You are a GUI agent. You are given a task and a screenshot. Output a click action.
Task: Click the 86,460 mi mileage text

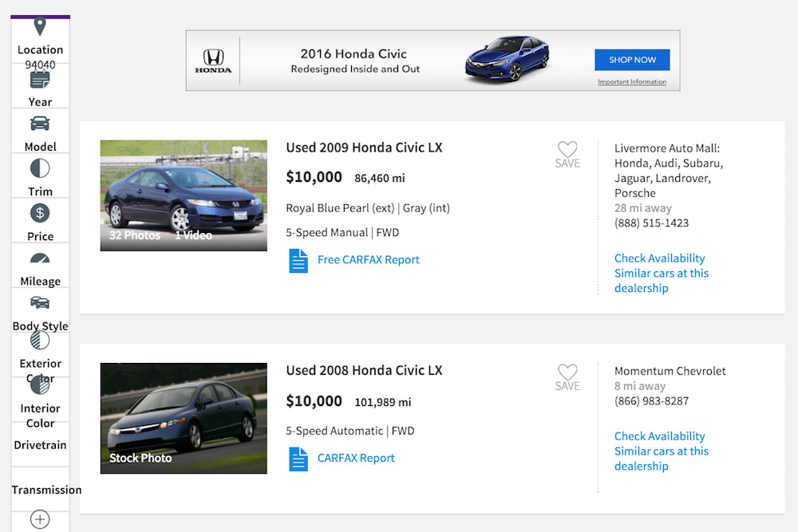380,179
